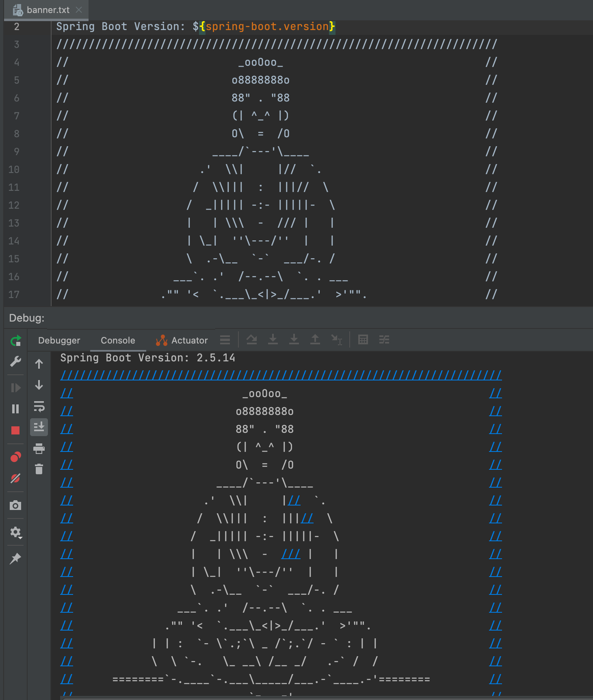593x700 pixels.
Task: Click 'Spring Boot Version: 2.5.14' console text
Action: click(148, 358)
